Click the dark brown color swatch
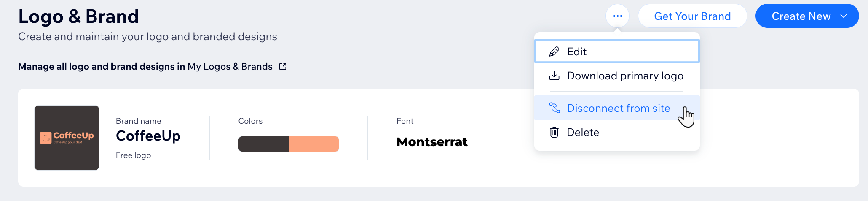The height and width of the screenshot is (201, 868). pos(263,144)
